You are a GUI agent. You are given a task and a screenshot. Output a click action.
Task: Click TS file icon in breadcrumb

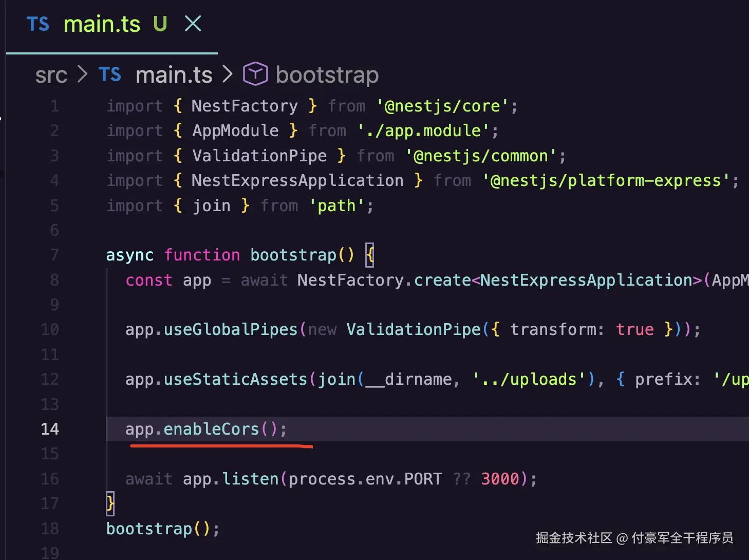pos(110,74)
